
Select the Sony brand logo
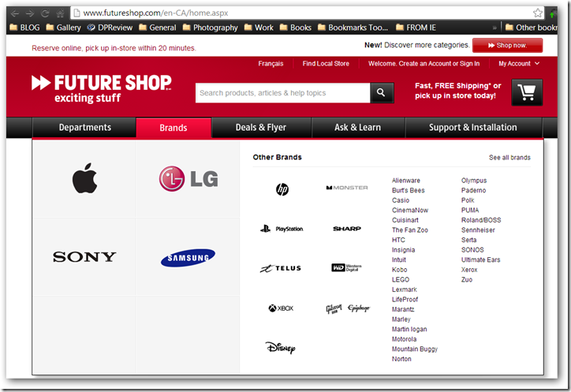tap(84, 257)
